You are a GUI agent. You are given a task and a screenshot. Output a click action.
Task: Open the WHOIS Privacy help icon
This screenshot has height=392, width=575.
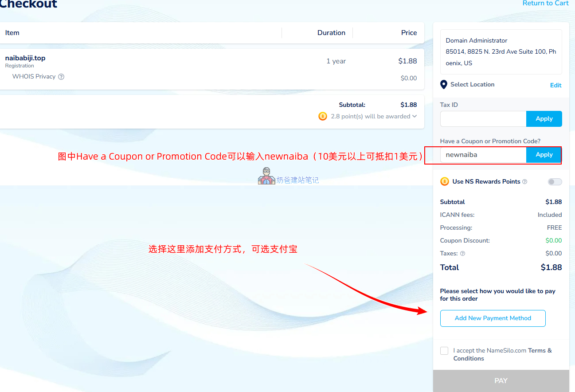[x=61, y=76]
